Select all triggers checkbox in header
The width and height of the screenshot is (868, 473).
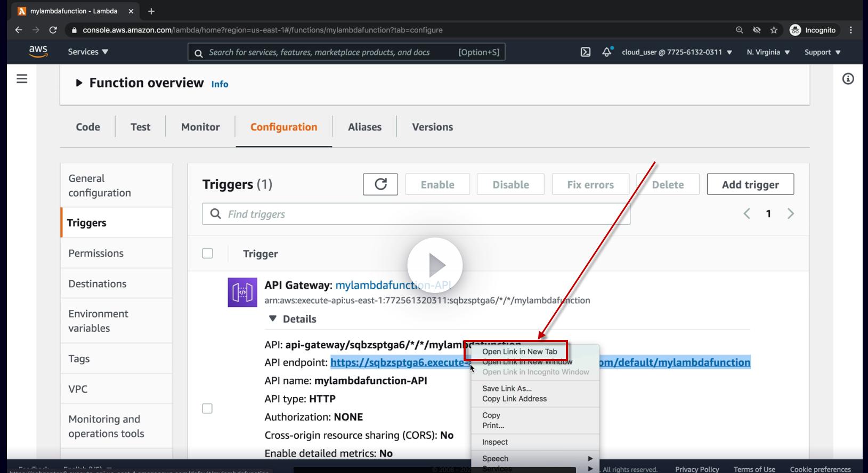coord(207,254)
